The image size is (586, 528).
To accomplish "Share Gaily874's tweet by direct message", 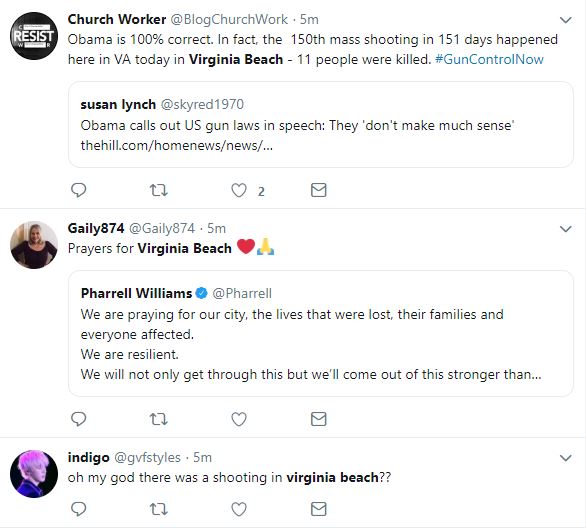I will pyautogui.click(x=319, y=419).
